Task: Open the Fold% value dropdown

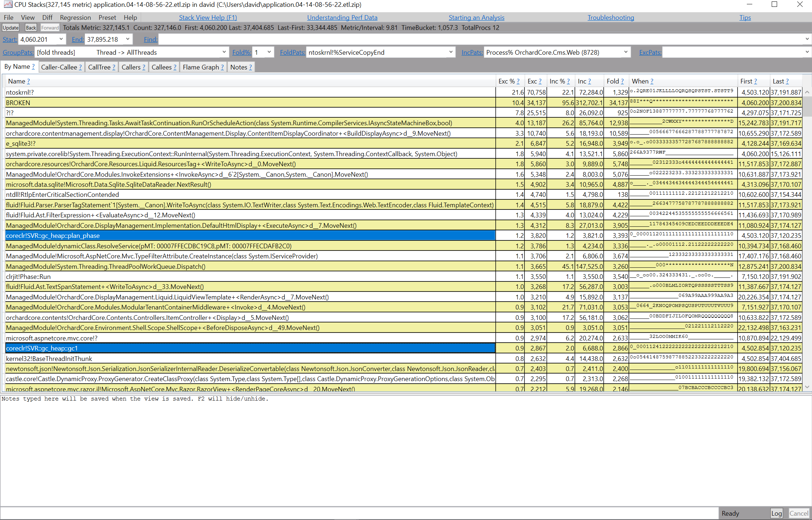Action: (x=269, y=52)
